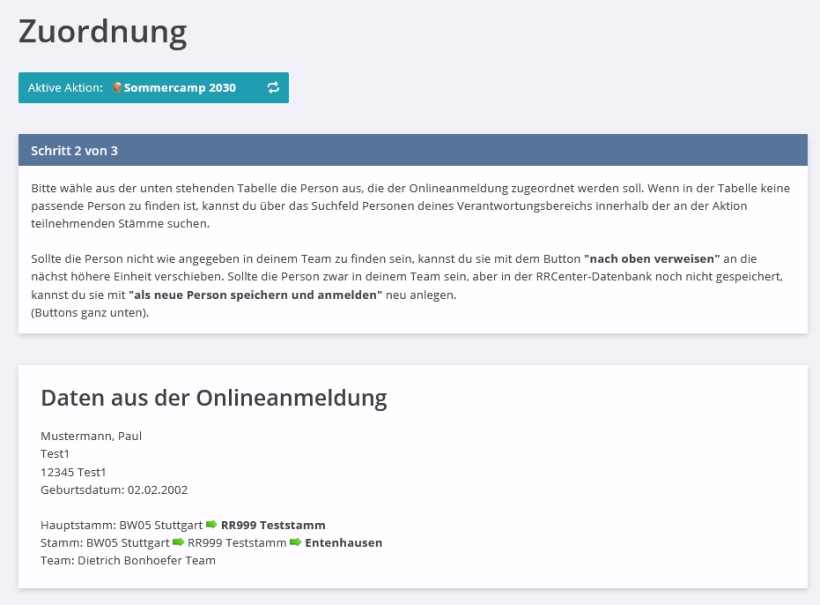Click the 'Schritt 2 von 3' header bar
820x605 pixels.
click(x=412, y=150)
